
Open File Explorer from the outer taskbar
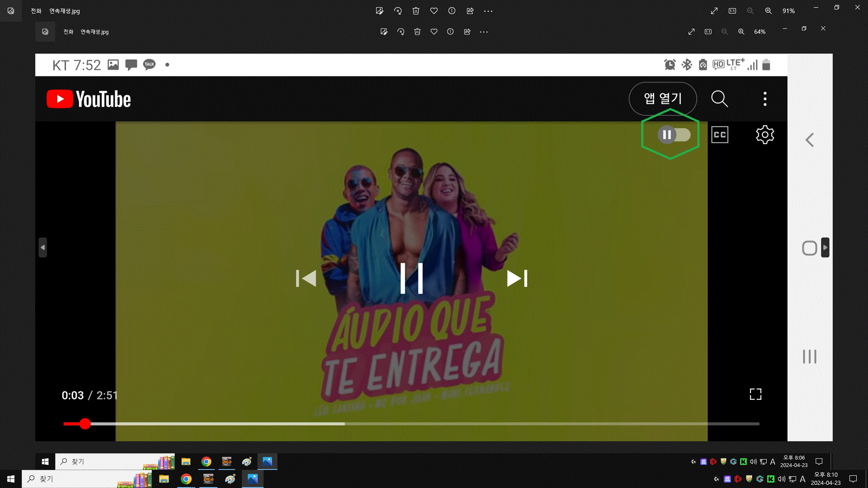pos(164,479)
